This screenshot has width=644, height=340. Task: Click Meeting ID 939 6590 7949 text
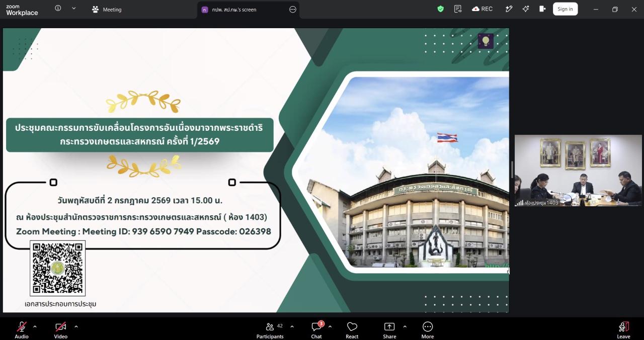[138, 232]
